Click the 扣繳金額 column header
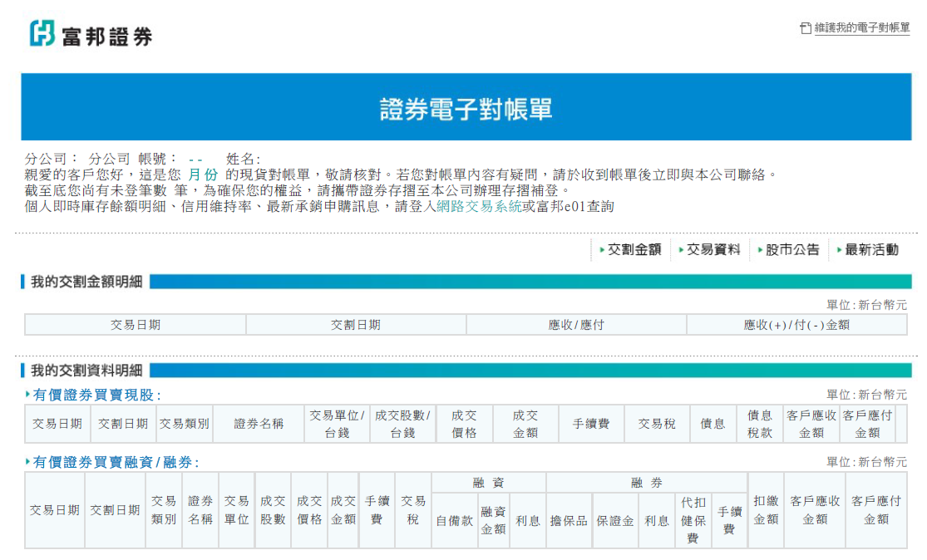Image resolution: width=927 pixels, height=560 pixels. click(x=765, y=510)
